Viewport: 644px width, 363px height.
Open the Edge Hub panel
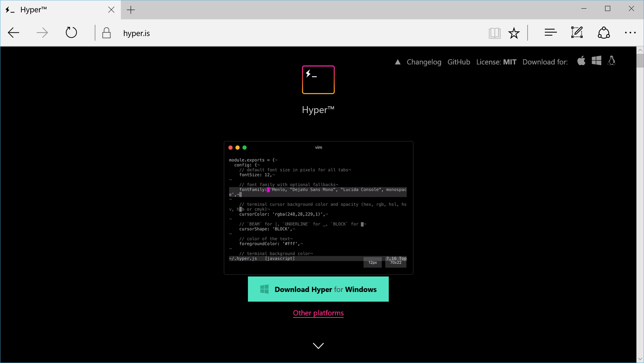[x=550, y=33]
